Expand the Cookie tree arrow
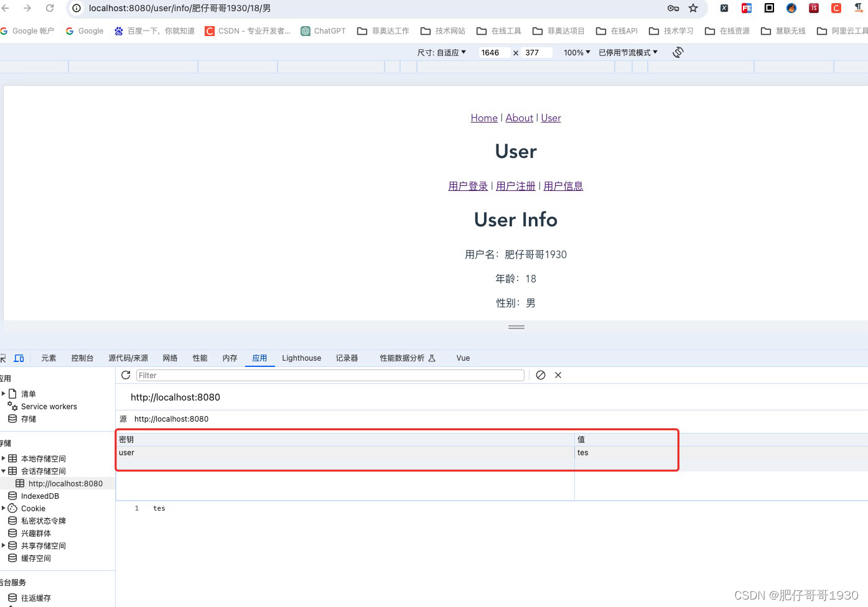The width and height of the screenshot is (868, 607). [4, 508]
